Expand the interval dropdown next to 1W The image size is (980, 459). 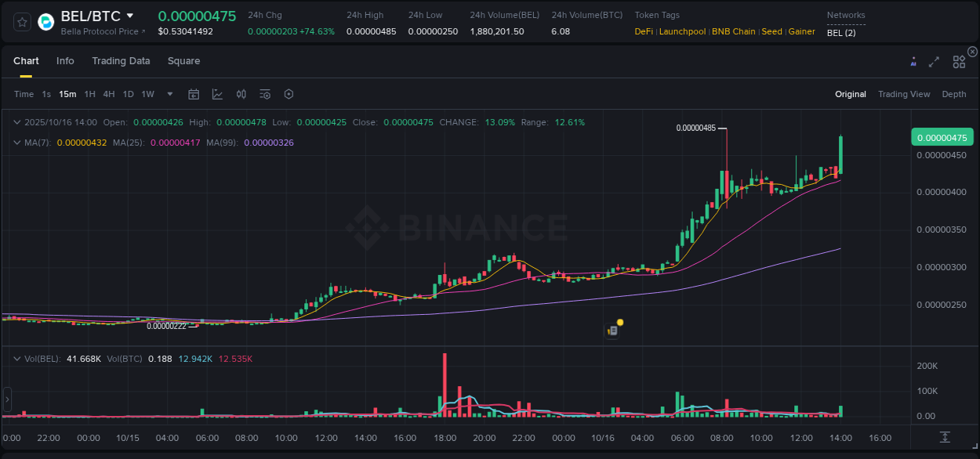coord(169,93)
